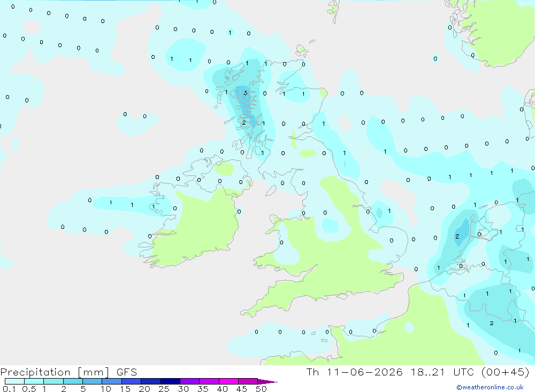
Task: Click the "GFS" model label
Action: (x=127, y=372)
